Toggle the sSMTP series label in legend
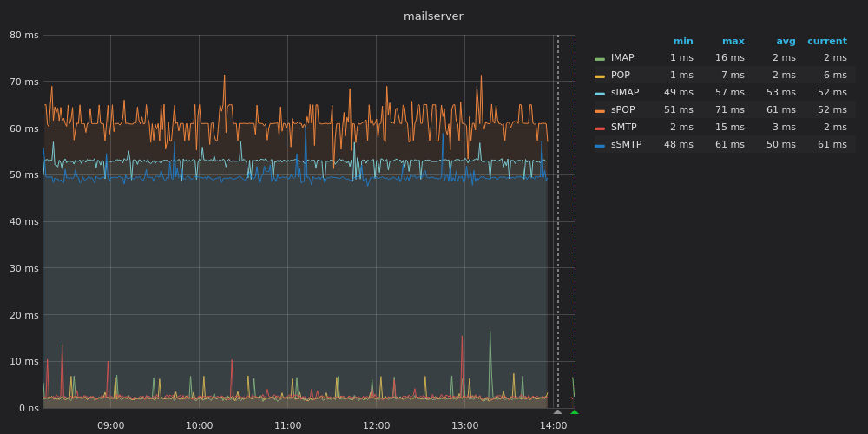Viewport: 868px width, 434px height. pyautogui.click(x=626, y=144)
